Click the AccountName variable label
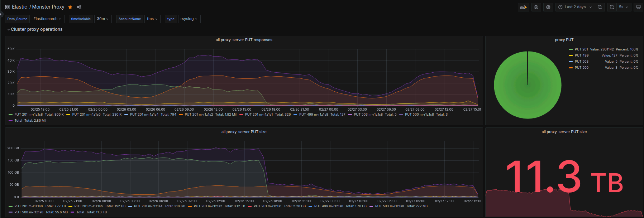The width and height of the screenshot is (644, 218). pyautogui.click(x=130, y=19)
